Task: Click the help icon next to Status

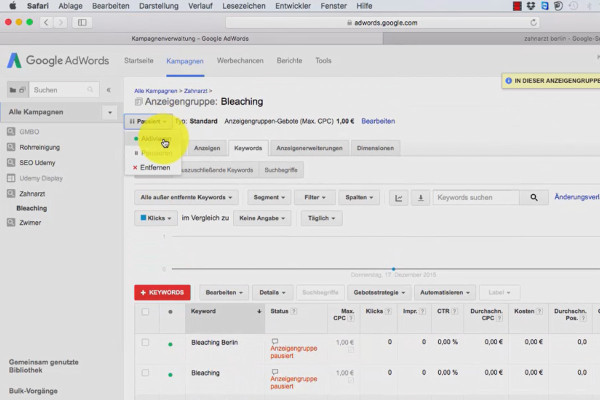Action: 293,311
